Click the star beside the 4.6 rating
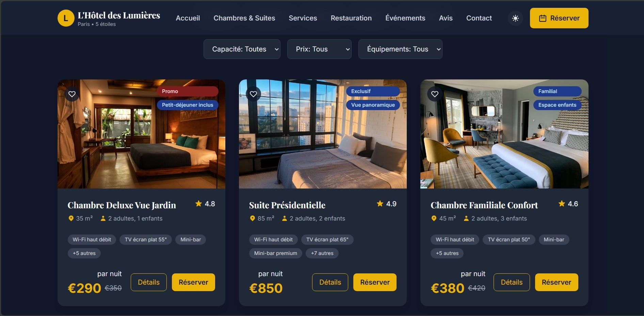Screen dimensions: 644x316 (562, 204)
